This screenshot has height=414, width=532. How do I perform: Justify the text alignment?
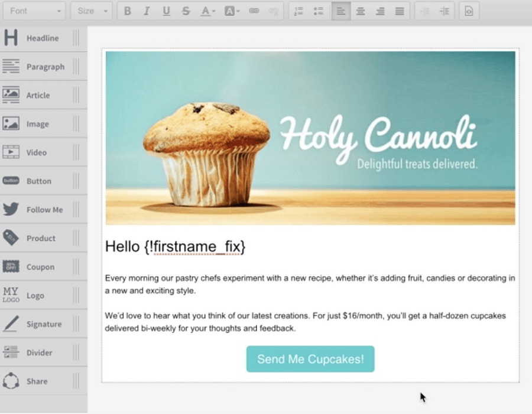400,11
